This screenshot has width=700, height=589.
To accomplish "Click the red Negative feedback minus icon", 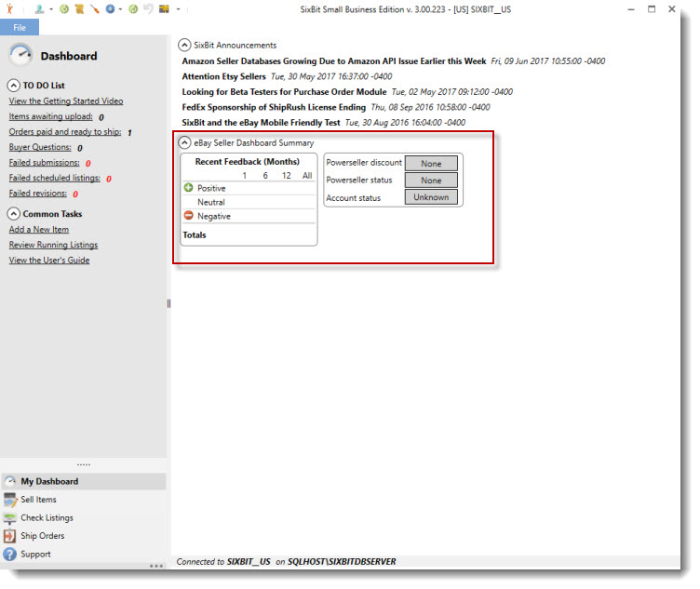I will point(188,216).
